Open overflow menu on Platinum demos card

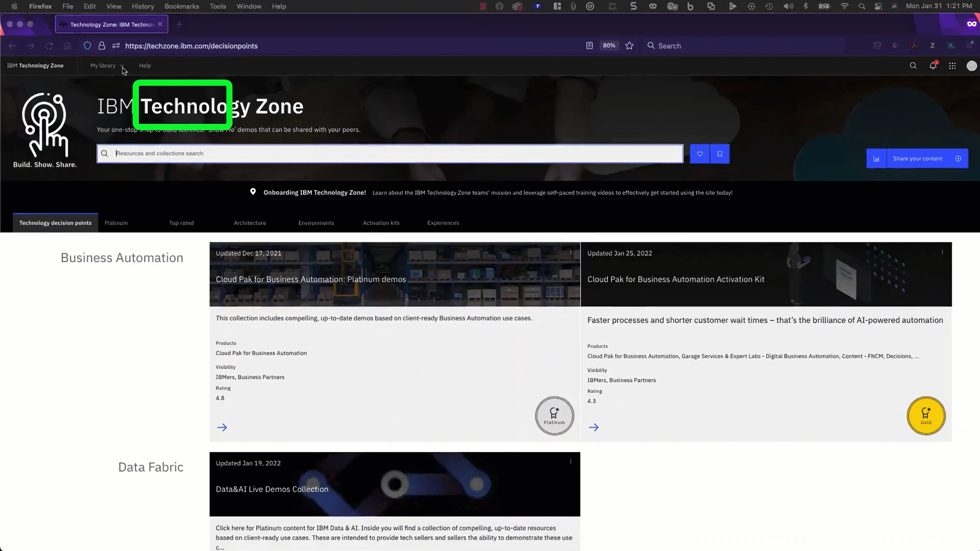(x=571, y=253)
